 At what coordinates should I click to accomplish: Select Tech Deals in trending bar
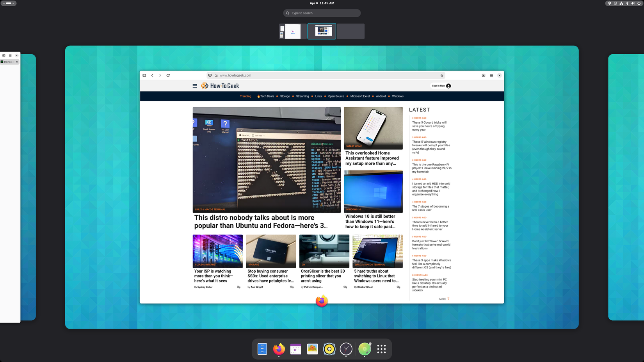266,96
